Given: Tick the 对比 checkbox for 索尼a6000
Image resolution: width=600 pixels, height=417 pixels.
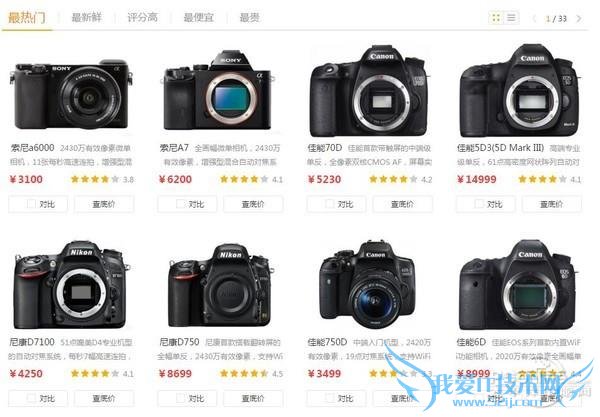Looking at the screenshot, I should click(31, 204).
